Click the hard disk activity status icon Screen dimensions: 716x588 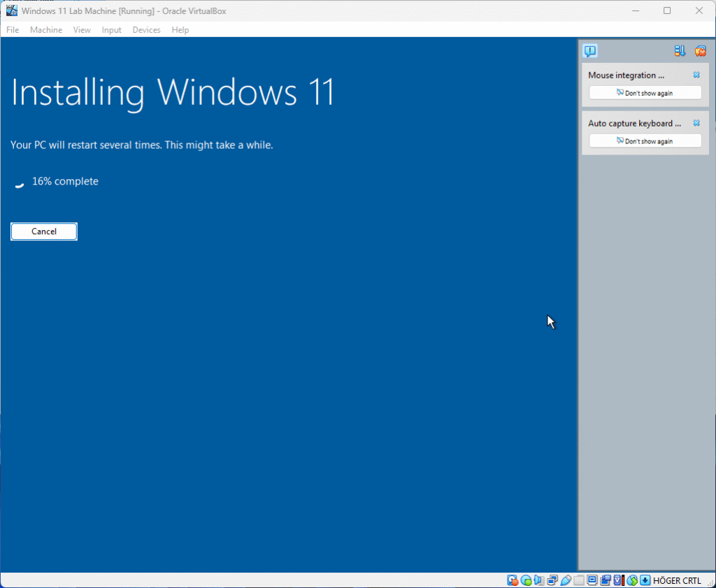(513, 580)
